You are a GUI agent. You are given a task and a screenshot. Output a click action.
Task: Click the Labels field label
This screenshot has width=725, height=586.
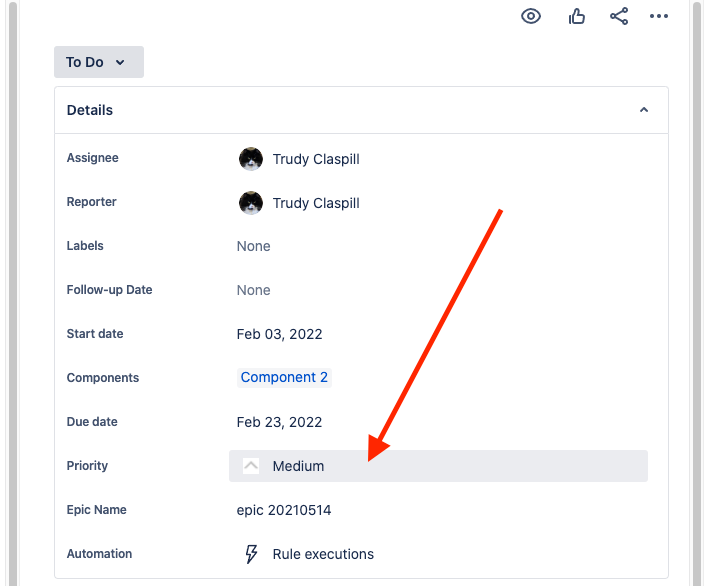click(85, 246)
